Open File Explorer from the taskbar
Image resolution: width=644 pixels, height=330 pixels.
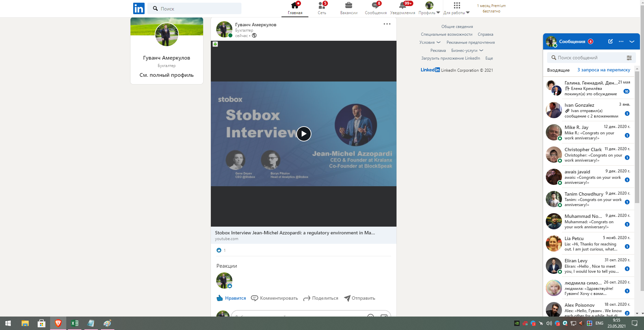[25, 323]
